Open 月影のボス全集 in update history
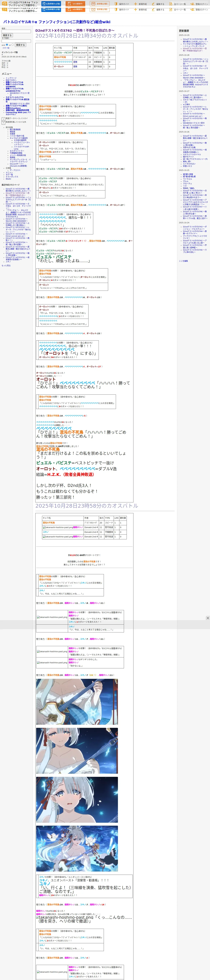 [189, 148]
